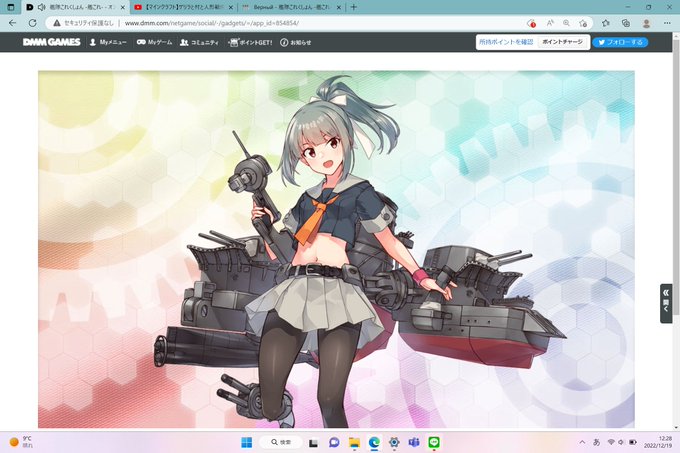Viewport: 680px width, 453px height.
Task: Click the Twitter フォローする button
Action: [620, 42]
